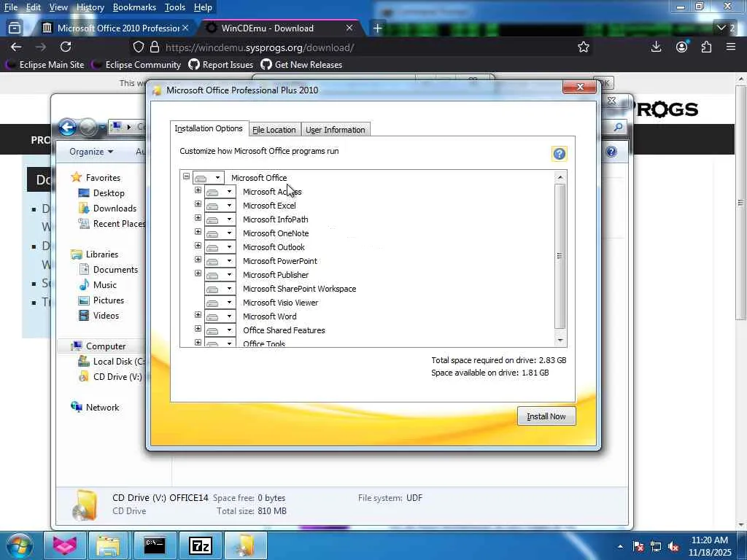
Task: Open Get New Releases bookmark
Action: (x=301, y=65)
